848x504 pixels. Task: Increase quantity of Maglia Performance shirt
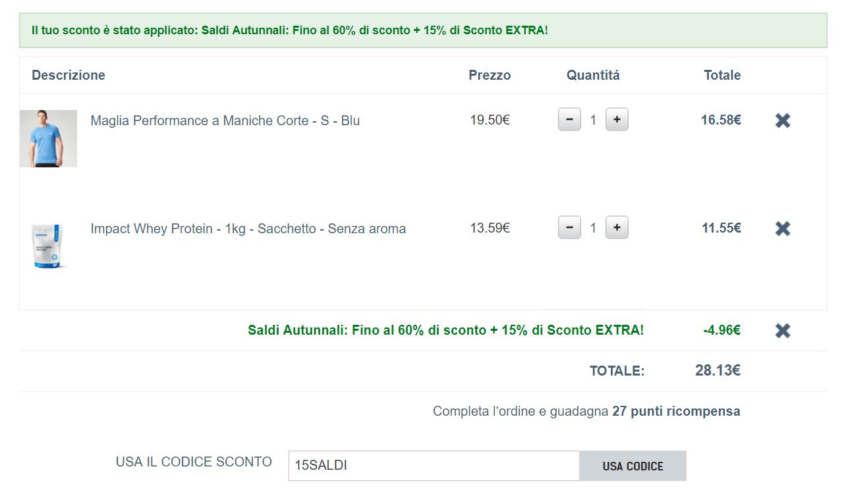(x=617, y=120)
